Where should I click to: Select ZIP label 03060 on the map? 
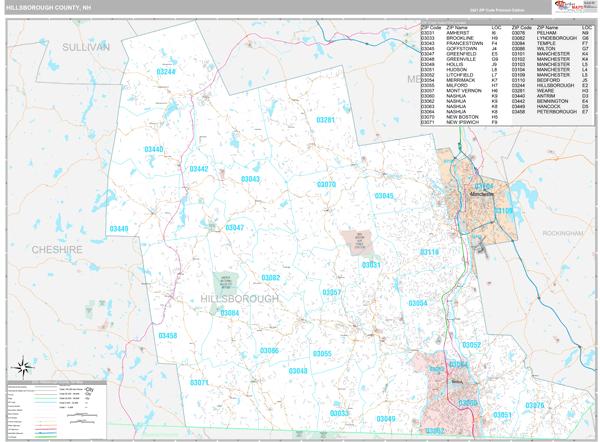[x=468, y=403]
